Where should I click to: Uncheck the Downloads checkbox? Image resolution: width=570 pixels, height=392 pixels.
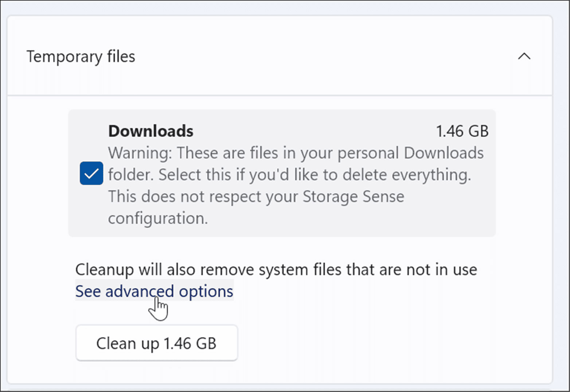click(x=91, y=173)
